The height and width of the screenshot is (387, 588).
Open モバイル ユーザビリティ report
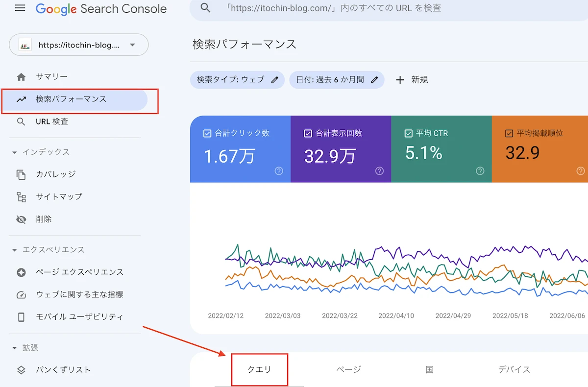point(79,317)
